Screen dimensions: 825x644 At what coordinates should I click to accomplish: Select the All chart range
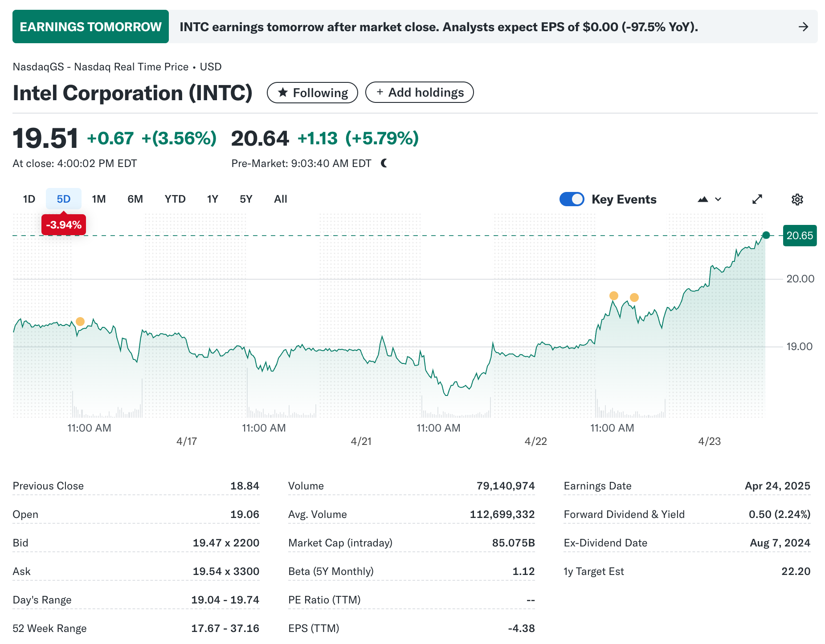[x=281, y=199]
